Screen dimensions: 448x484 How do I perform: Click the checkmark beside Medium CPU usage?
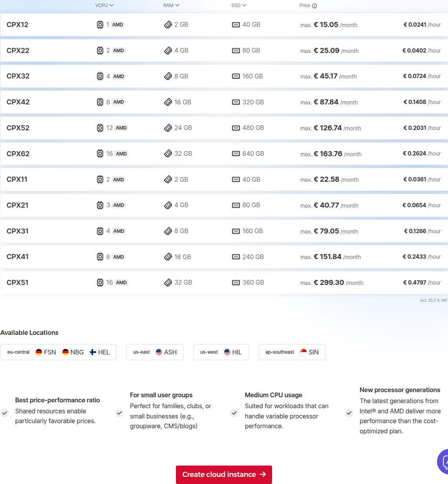pos(234,413)
